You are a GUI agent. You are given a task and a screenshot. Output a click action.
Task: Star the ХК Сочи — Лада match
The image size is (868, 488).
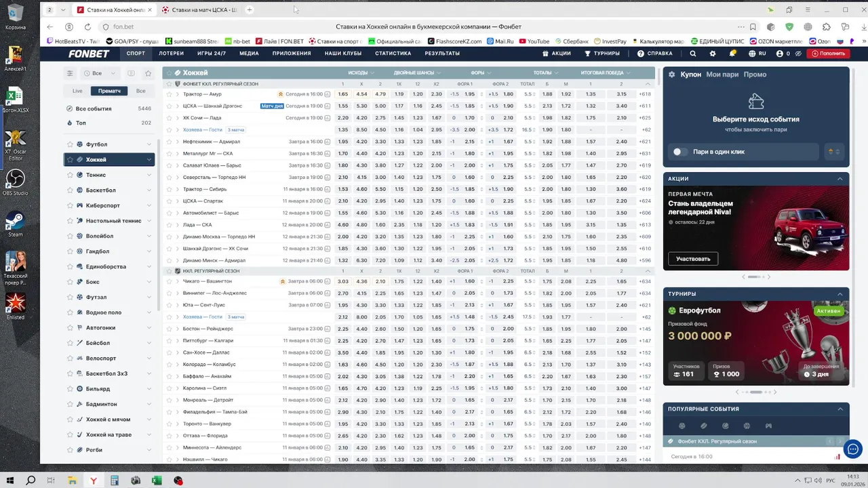pyautogui.click(x=170, y=118)
